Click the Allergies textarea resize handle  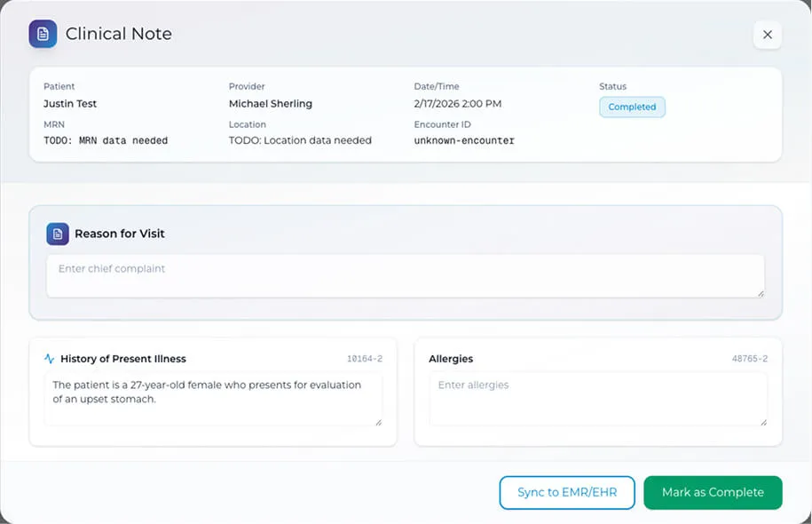762,422
